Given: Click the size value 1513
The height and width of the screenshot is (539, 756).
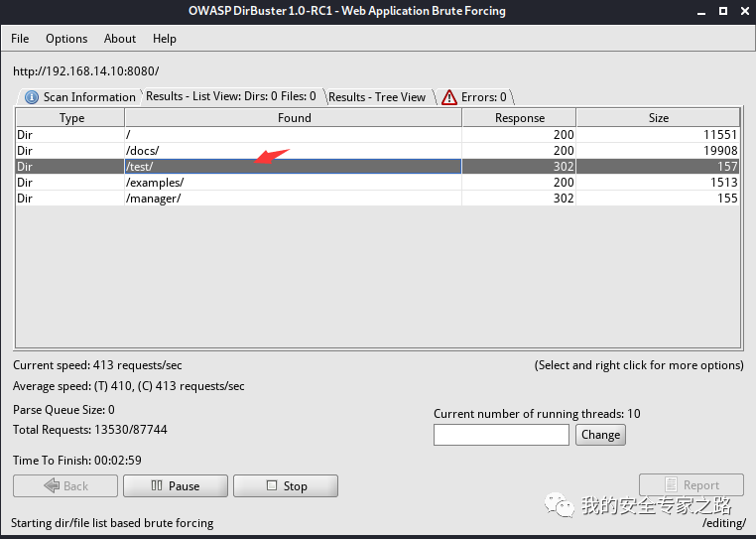Looking at the screenshot, I should click(x=723, y=183).
